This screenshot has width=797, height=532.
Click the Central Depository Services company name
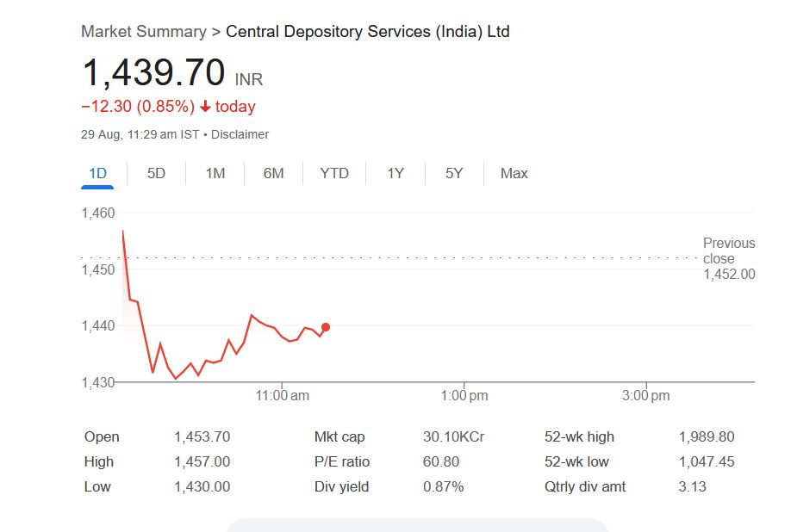tap(367, 32)
